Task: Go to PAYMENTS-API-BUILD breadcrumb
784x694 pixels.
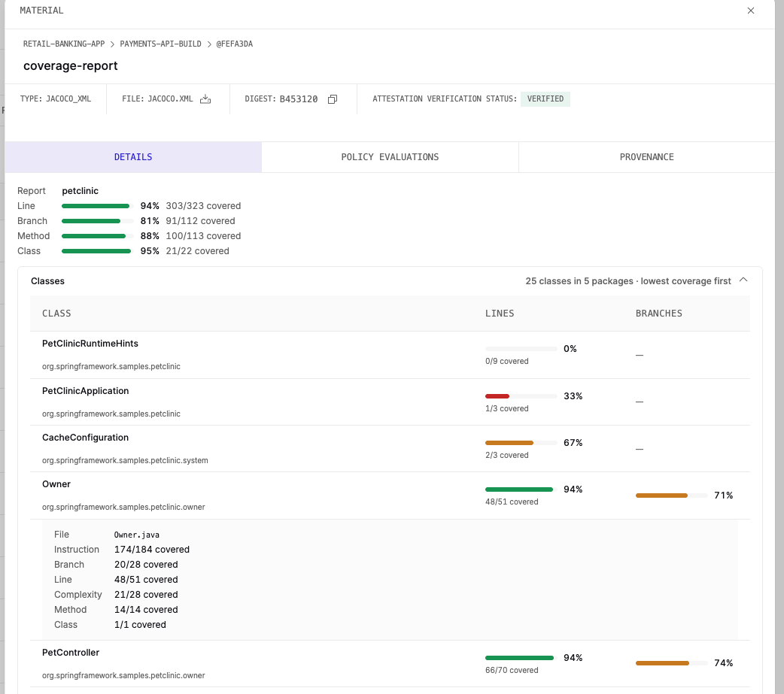Action: point(160,44)
